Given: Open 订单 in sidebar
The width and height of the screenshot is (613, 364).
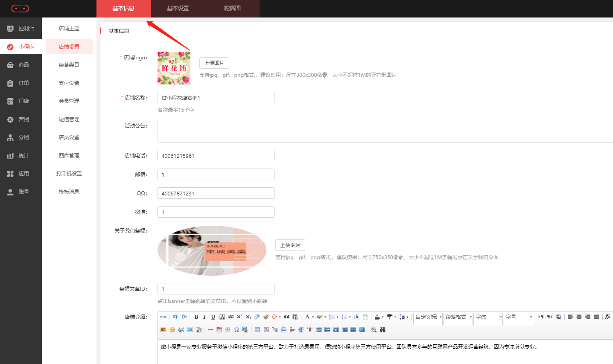Looking at the screenshot, I should [x=21, y=83].
